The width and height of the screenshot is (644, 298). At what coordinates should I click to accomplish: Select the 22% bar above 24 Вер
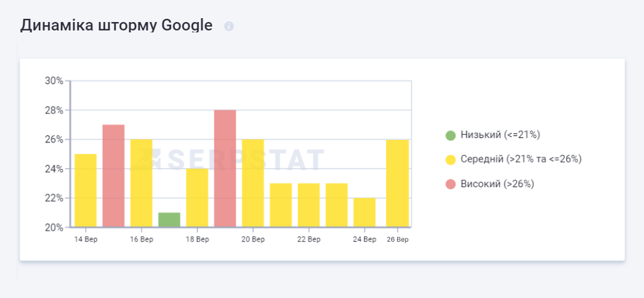(364, 212)
